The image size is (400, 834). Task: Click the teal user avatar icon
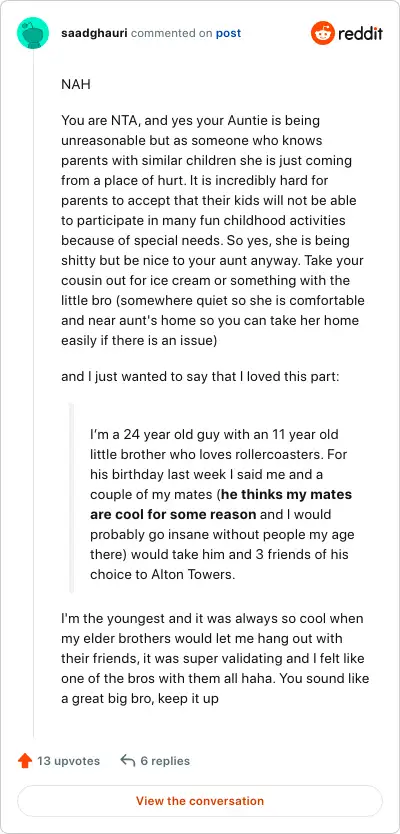coord(33,33)
